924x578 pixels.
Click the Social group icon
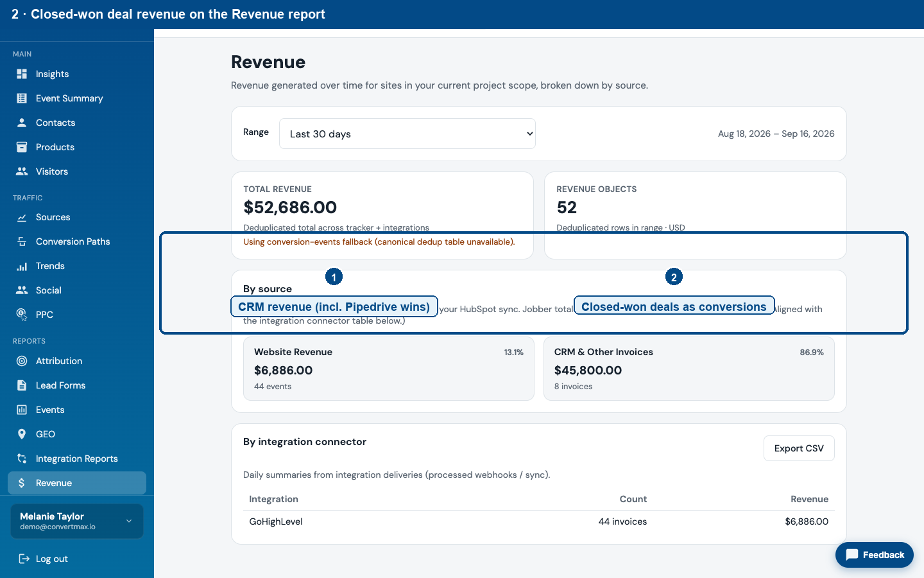[22, 290]
